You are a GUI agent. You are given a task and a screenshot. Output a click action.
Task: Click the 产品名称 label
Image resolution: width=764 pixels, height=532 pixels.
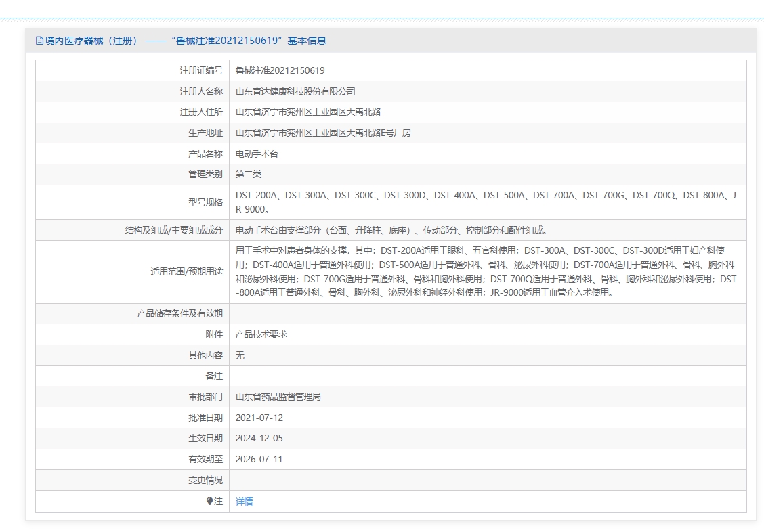coord(206,154)
